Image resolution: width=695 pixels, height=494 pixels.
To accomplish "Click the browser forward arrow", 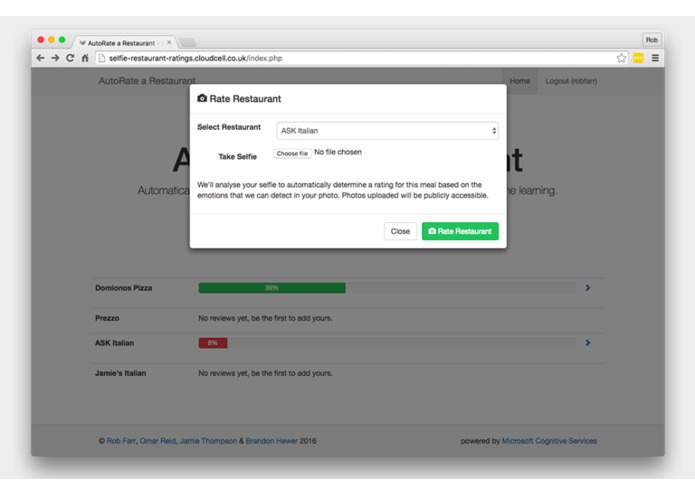I will [55, 58].
